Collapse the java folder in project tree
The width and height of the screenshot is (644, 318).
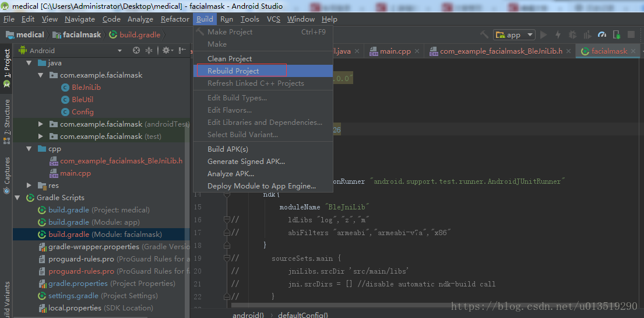[29, 63]
